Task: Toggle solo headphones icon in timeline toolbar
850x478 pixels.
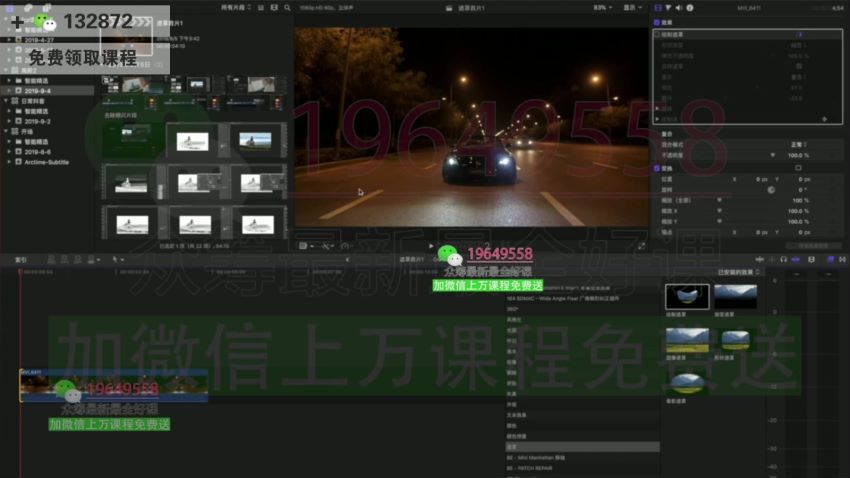Action: [783, 260]
